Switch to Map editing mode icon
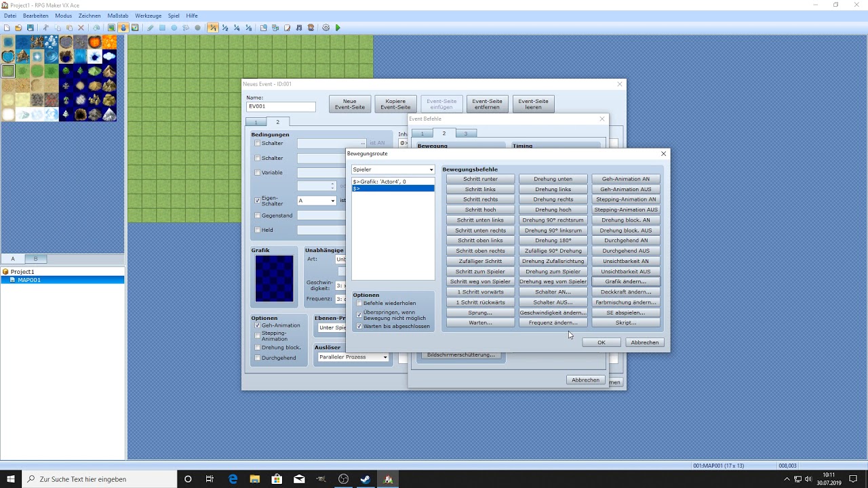868x488 pixels. [111, 28]
